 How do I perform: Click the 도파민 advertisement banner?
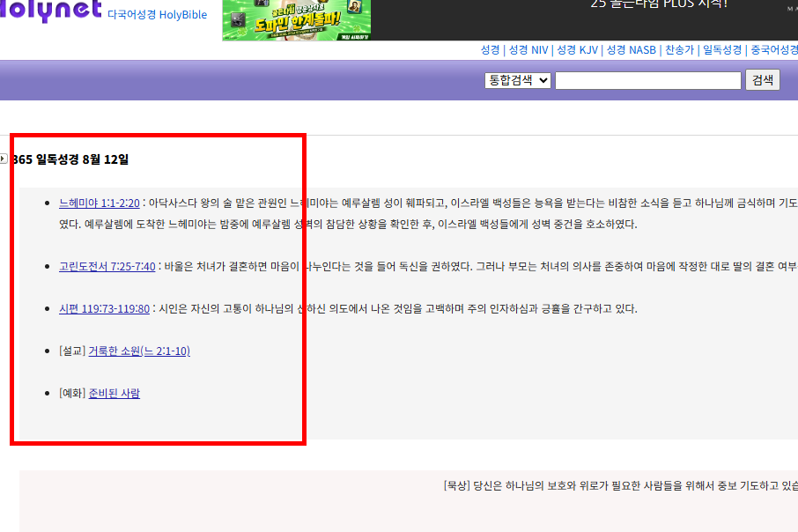click(296, 19)
